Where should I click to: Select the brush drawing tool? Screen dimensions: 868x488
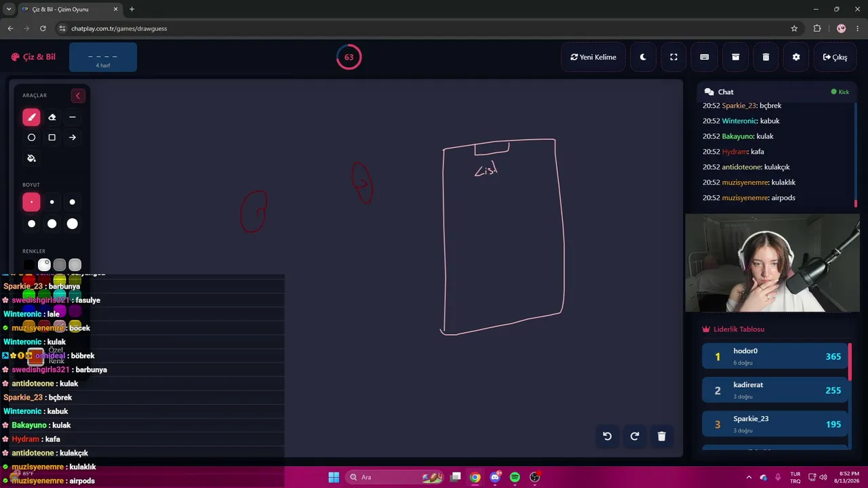click(31, 117)
